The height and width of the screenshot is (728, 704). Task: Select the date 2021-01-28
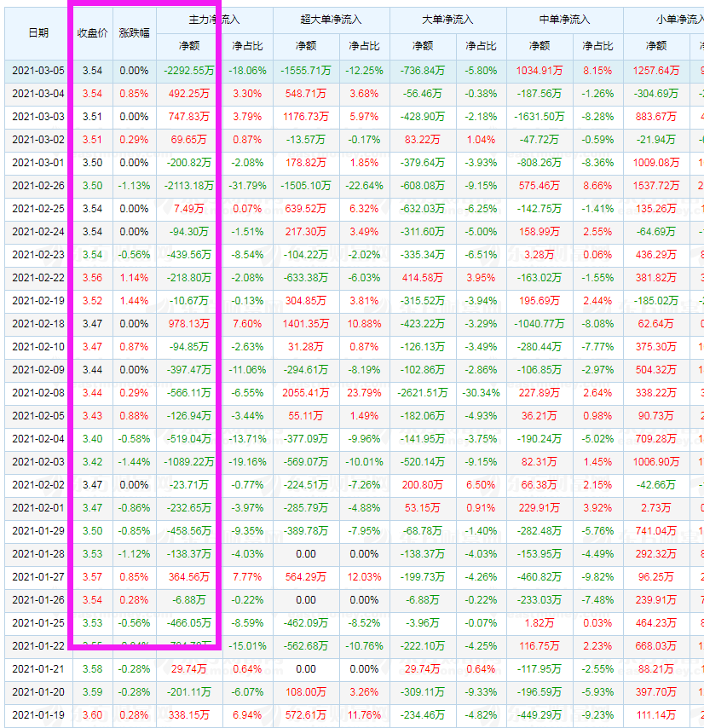pos(38,554)
